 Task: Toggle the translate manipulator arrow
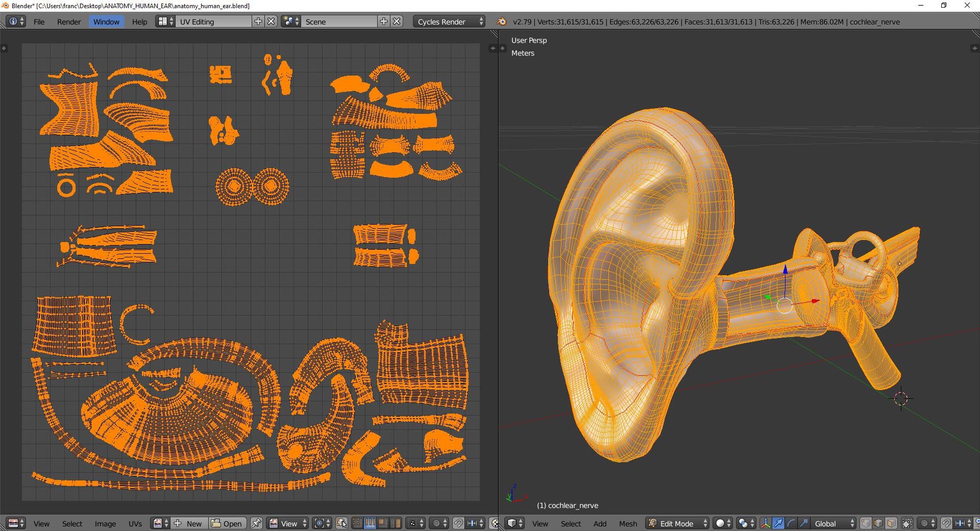779,523
